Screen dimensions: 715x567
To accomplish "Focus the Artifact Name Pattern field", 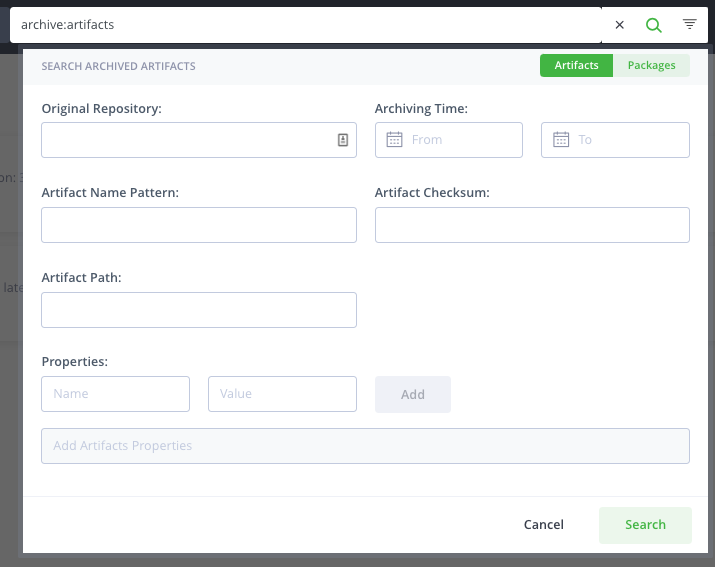I will (199, 225).
